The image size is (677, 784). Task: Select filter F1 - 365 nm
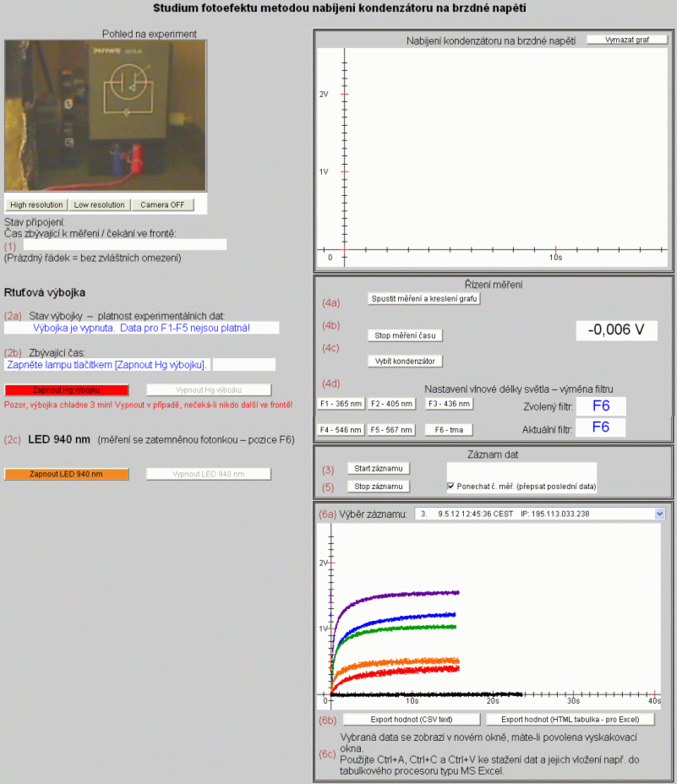click(x=341, y=404)
